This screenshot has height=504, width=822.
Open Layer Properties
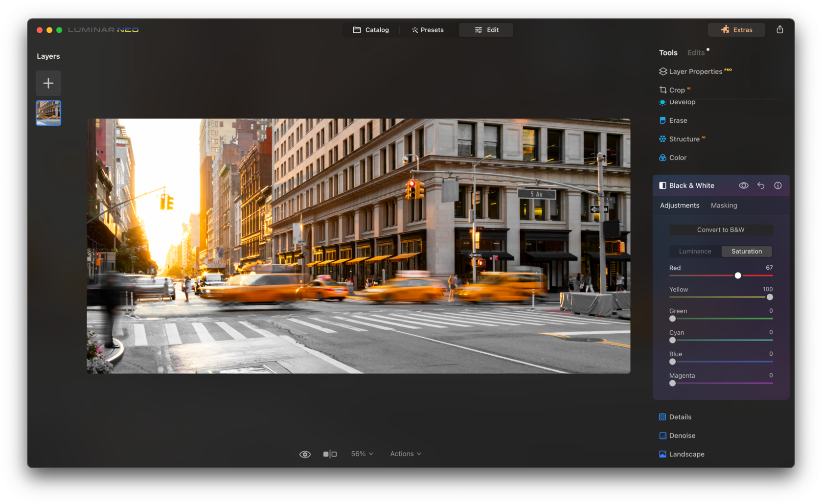(x=695, y=71)
